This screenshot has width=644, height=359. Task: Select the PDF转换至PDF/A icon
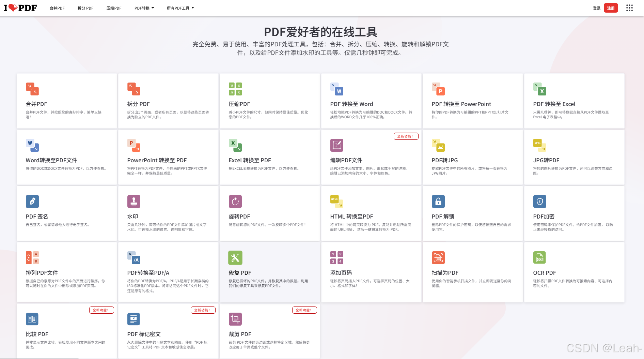tap(134, 258)
